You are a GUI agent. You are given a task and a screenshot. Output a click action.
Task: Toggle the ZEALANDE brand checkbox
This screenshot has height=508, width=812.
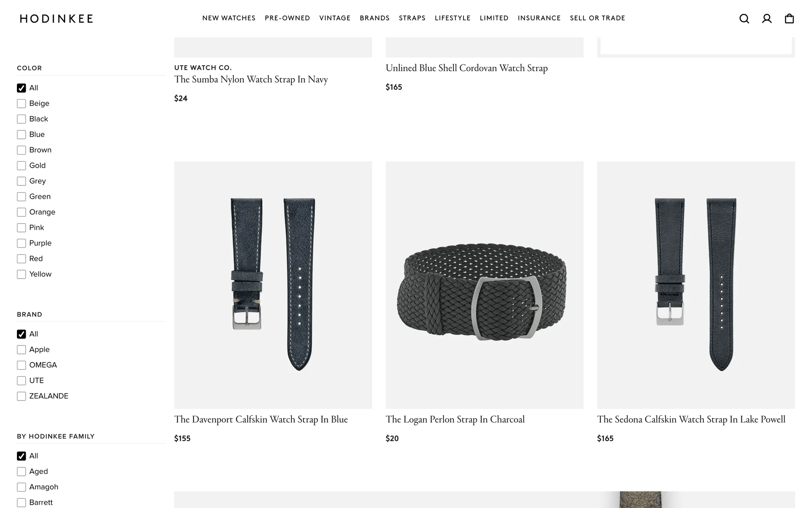tap(22, 396)
